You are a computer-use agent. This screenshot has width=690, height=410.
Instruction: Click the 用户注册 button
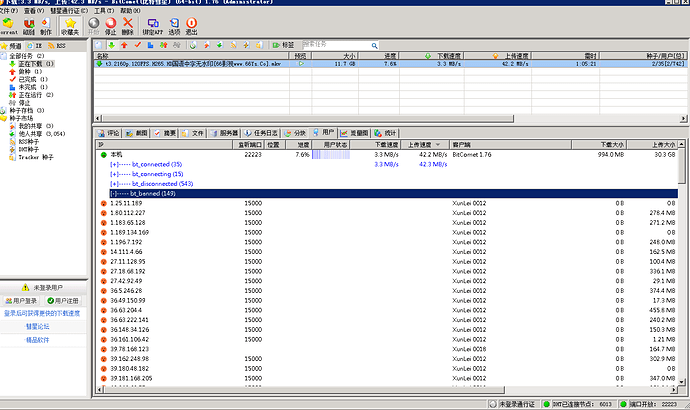(63, 301)
